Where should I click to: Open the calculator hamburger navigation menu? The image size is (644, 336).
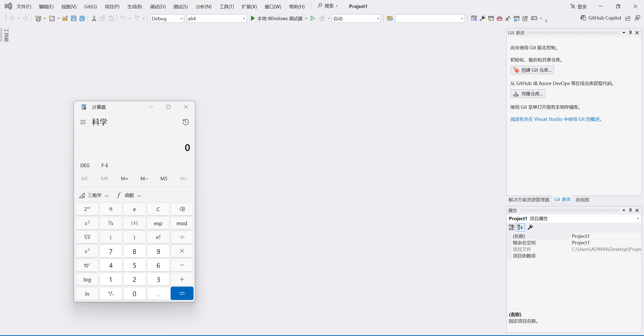click(83, 122)
